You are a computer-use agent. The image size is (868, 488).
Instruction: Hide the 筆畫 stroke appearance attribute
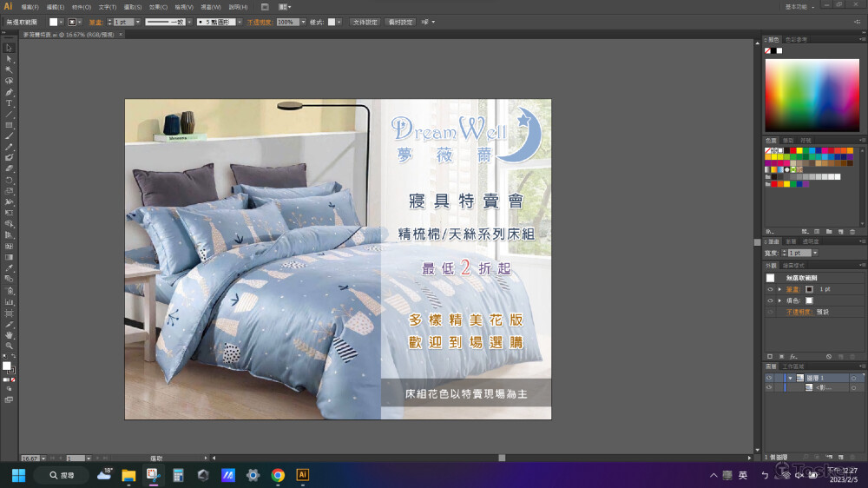[770, 289]
